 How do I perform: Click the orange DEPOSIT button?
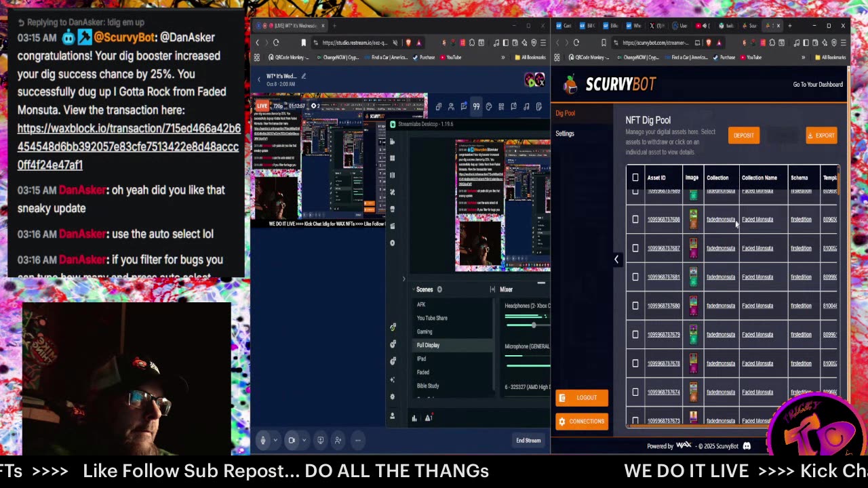tap(743, 136)
